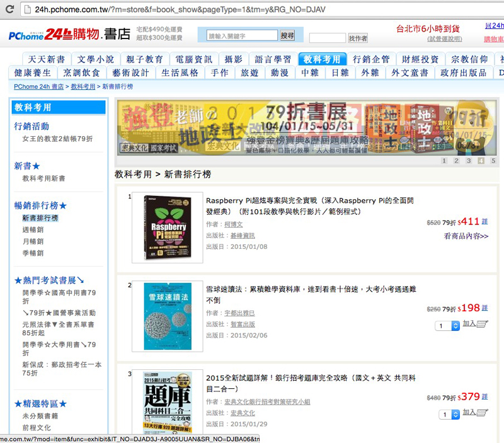Click the browser address bar URL
Screen dimensions: 504x443
180,9
